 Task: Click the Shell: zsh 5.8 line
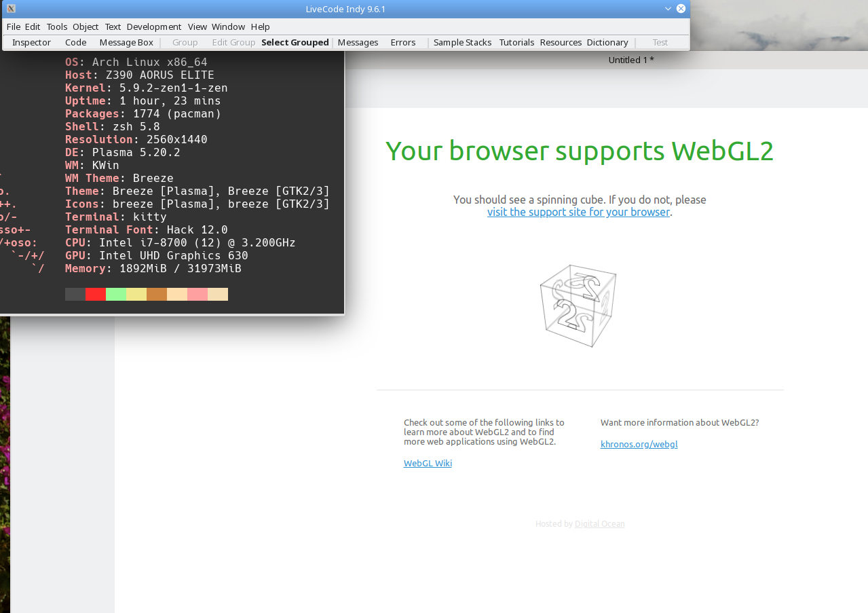[x=113, y=126]
